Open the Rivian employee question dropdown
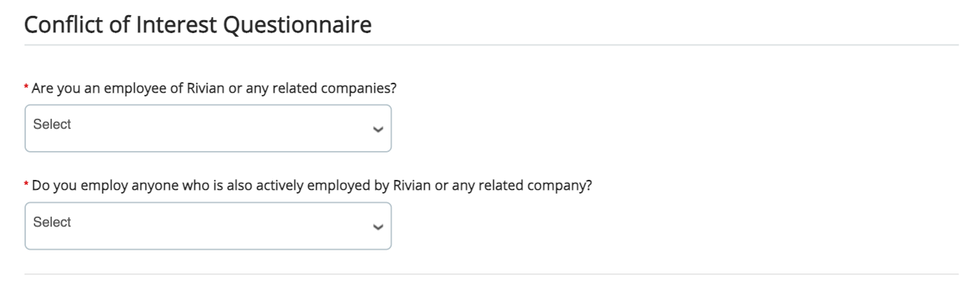This screenshot has height=308, width=980. (207, 129)
